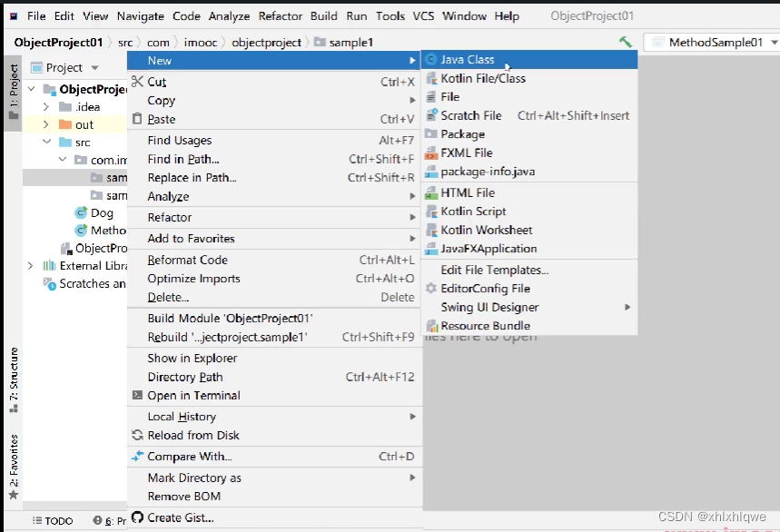Screen dimensions: 780x532
Task: Click the Scratch File icon
Action: pyautogui.click(x=431, y=115)
